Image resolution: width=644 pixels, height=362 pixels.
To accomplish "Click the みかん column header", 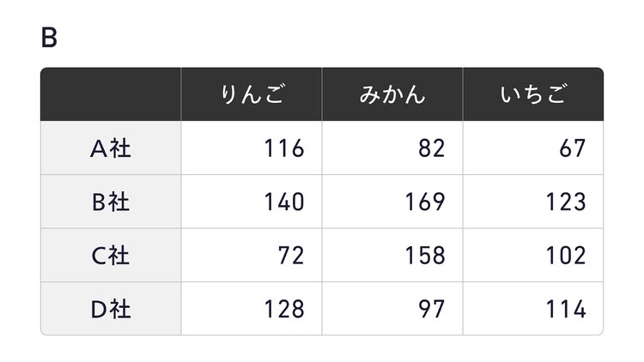I will (x=392, y=94).
